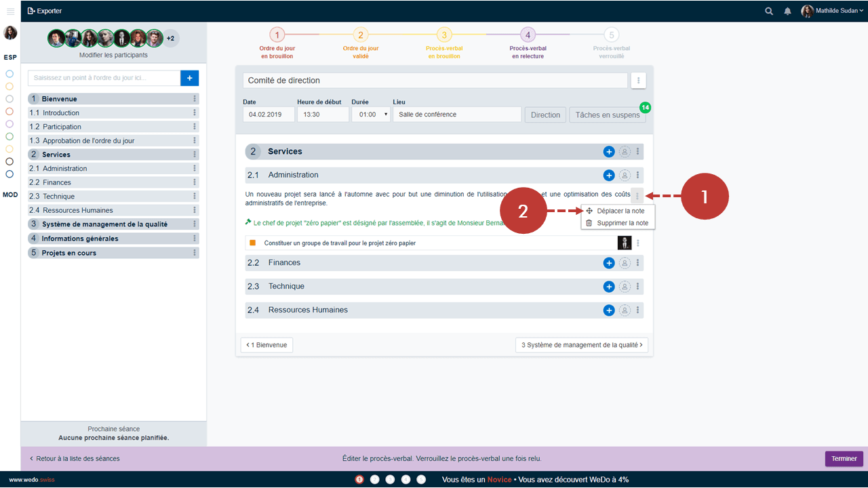Click assign-person icon on 2.2 Finances row

625,263
